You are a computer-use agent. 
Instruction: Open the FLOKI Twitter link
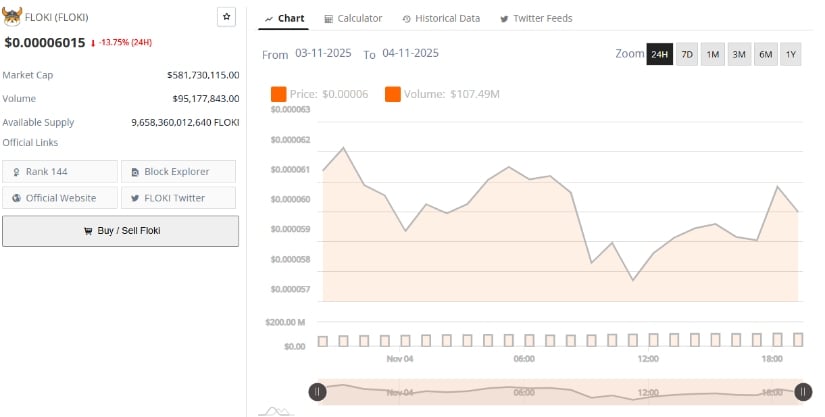tap(178, 198)
